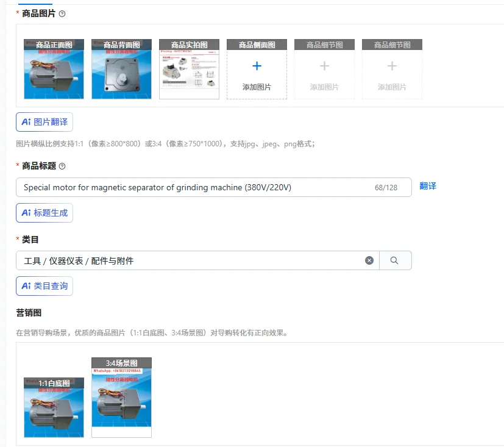Click the category search magnifier icon
The width and height of the screenshot is (504, 447).
[394, 260]
